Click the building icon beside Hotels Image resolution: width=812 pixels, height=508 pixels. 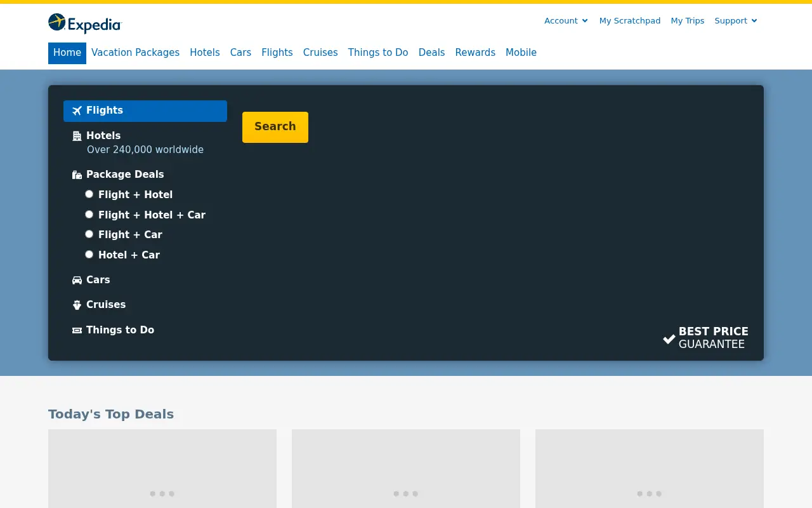pos(77,136)
